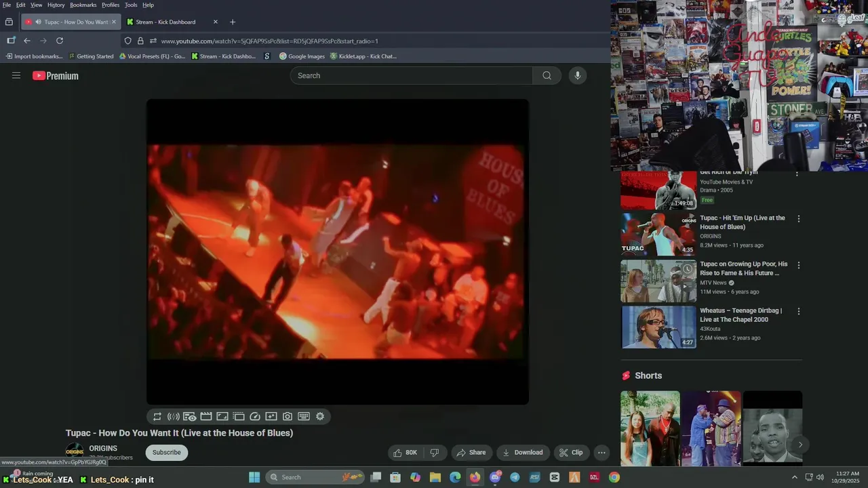Mute the Tupac tab via speaker icon

tap(38, 22)
